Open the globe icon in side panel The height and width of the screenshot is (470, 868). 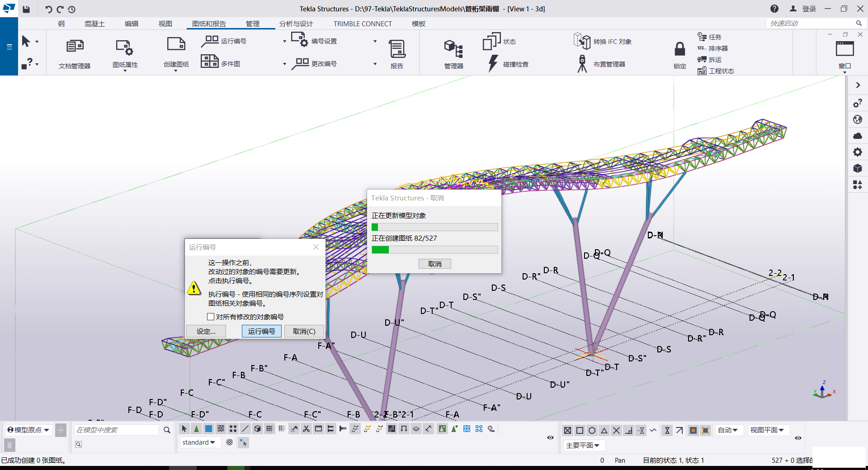point(858,119)
